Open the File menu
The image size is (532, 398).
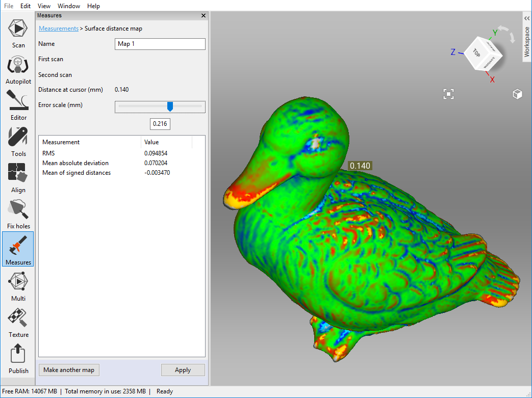click(x=9, y=6)
